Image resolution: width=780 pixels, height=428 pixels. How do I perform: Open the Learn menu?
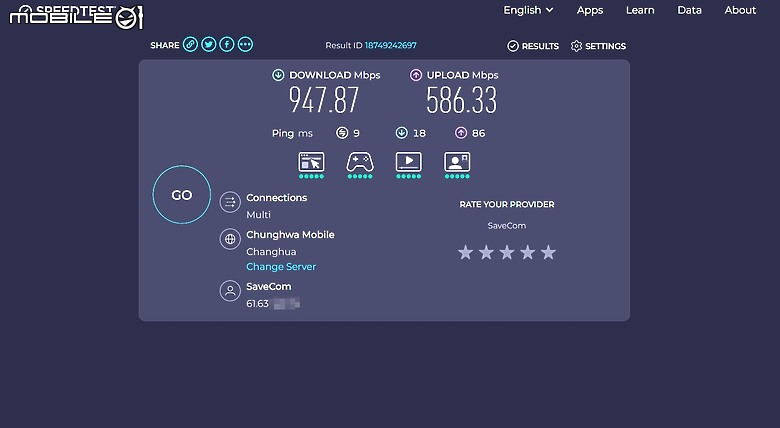640,10
